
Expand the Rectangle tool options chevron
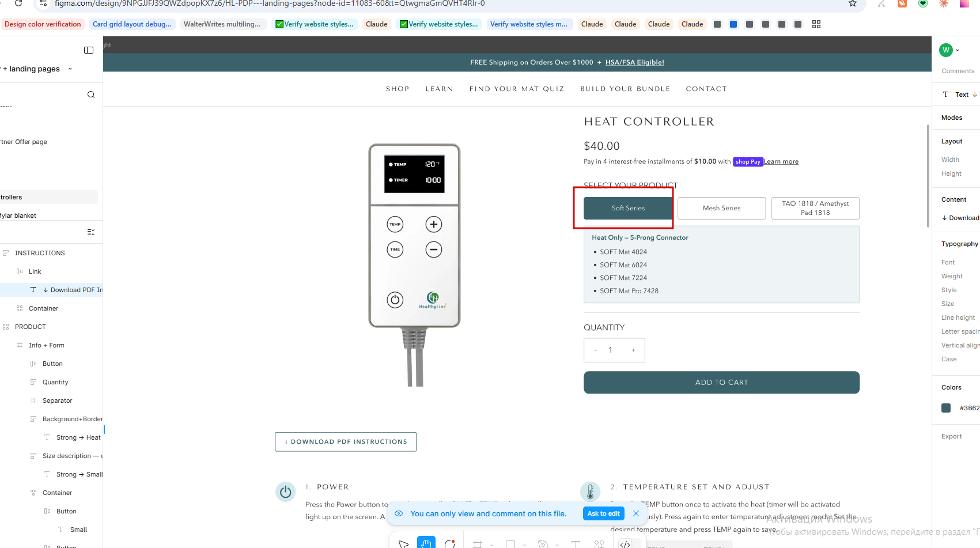[x=524, y=545]
